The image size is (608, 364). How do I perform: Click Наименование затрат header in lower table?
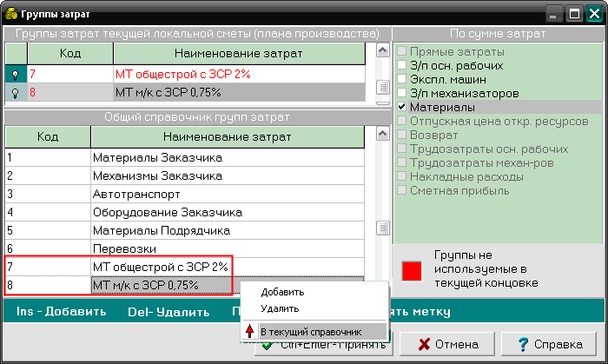228,137
